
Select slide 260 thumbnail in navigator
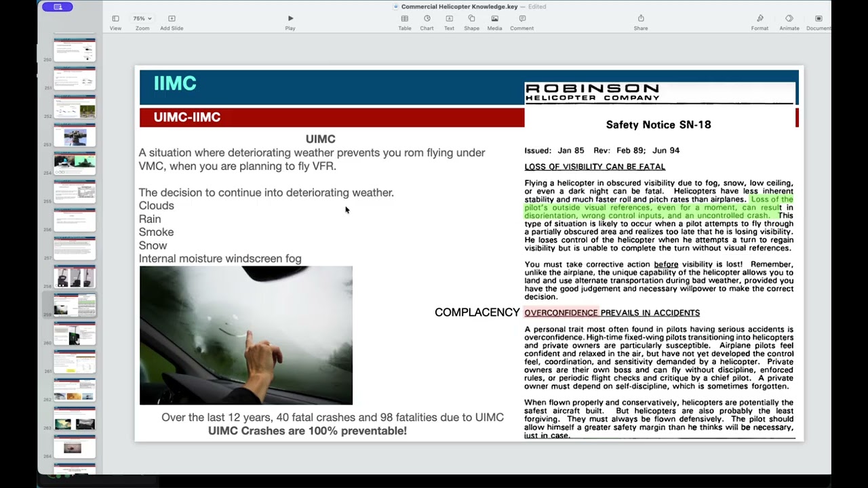(x=75, y=334)
